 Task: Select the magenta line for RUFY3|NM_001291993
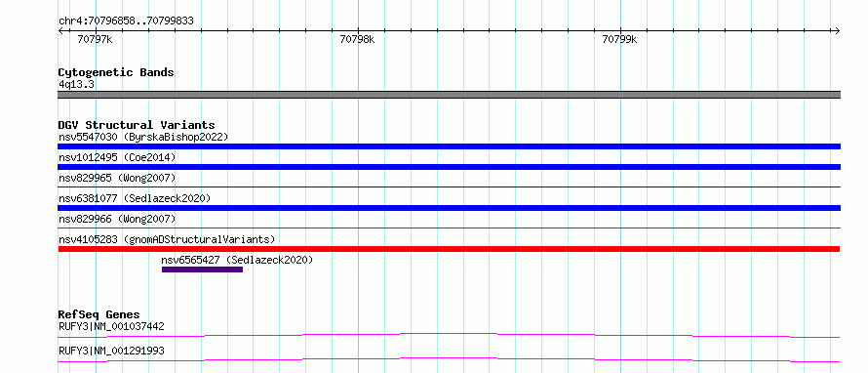click(x=449, y=359)
